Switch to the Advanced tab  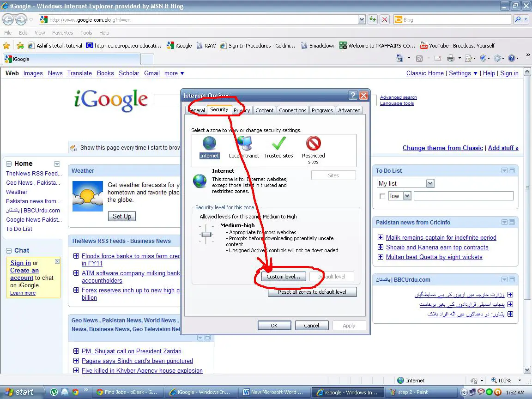pyautogui.click(x=349, y=110)
